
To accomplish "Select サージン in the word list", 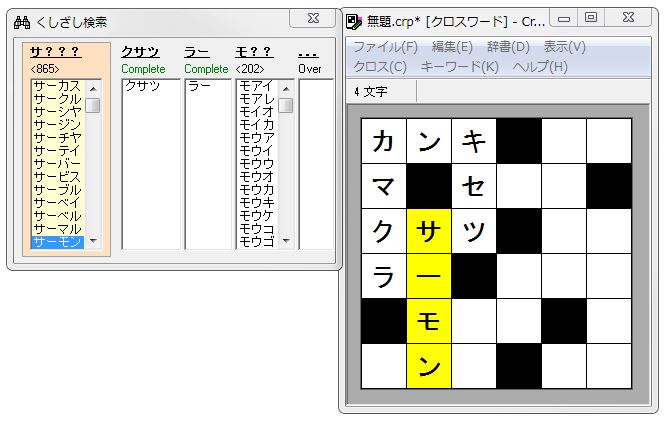I will pyautogui.click(x=57, y=125).
